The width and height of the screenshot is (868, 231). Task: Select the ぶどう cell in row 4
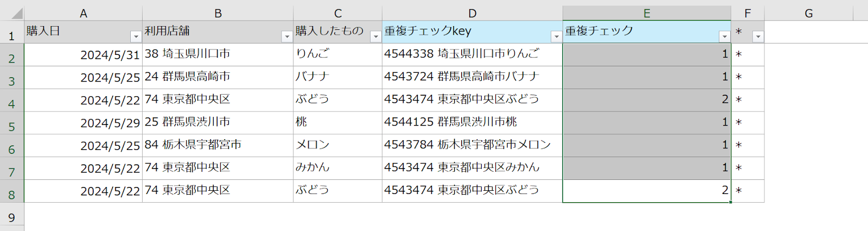[x=338, y=101]
